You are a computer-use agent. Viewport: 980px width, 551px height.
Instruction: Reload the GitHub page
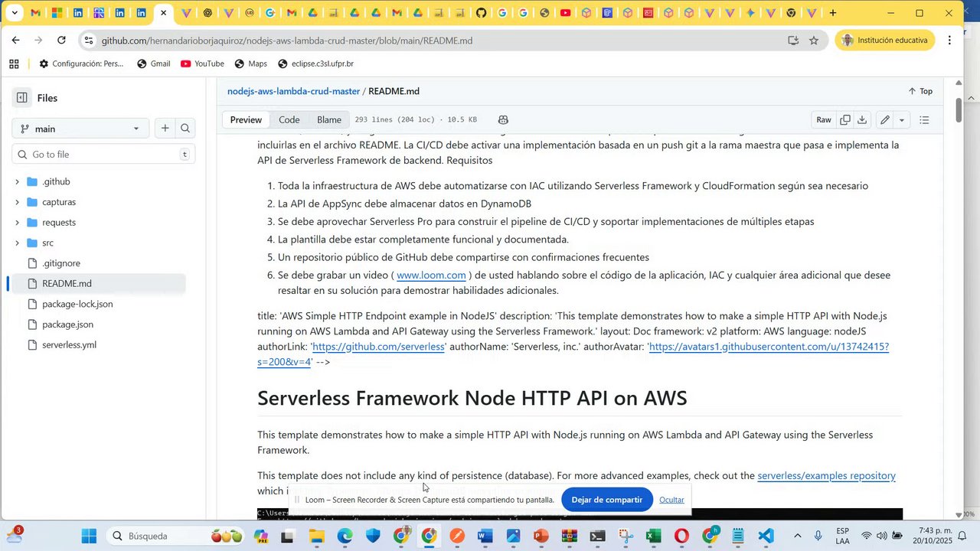[x=61, y=41]
